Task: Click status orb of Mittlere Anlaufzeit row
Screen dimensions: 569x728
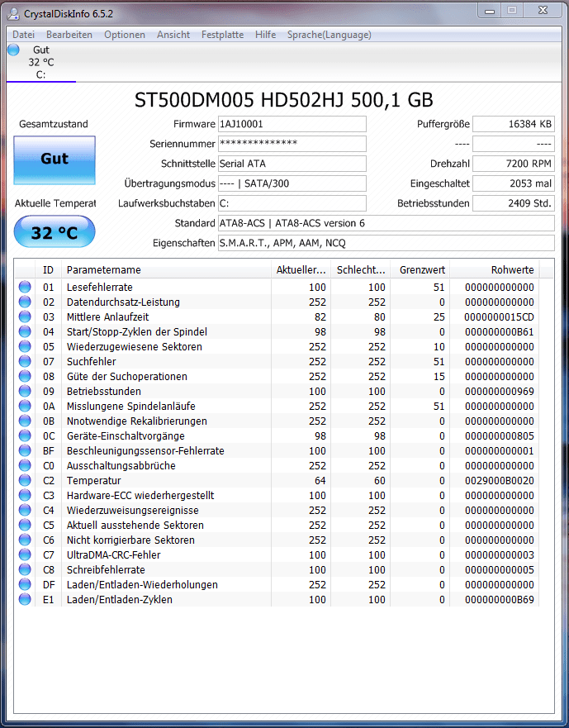Action: [25, 316]
